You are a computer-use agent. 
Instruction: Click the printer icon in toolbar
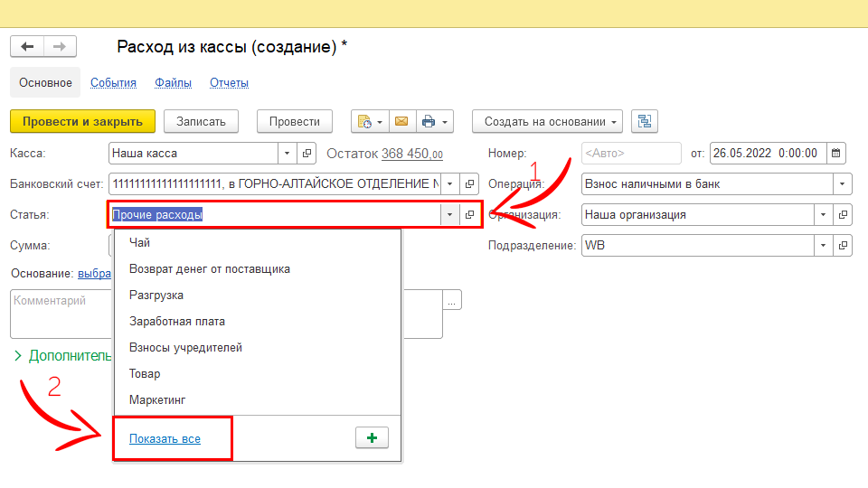(x=429, y=122)
